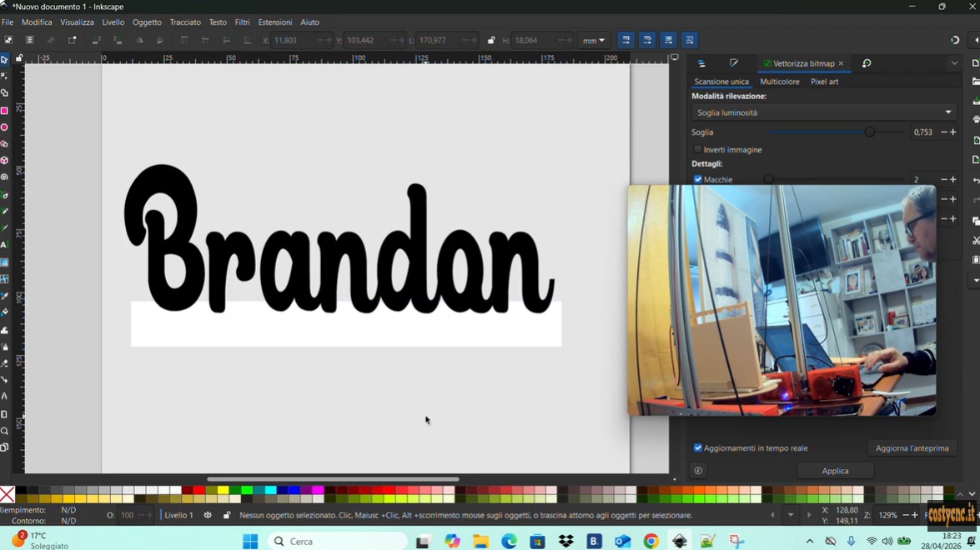Open the Layers and objects dock tab

[x=701, y=63]
